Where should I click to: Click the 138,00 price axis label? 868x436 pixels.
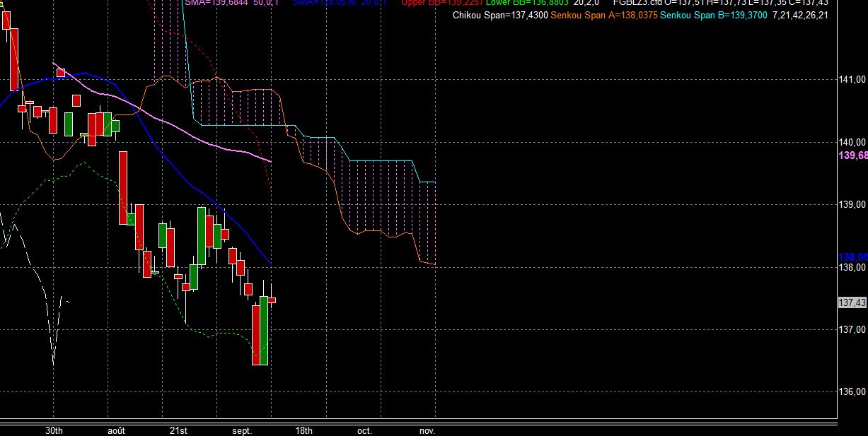(x=852, y=267)
